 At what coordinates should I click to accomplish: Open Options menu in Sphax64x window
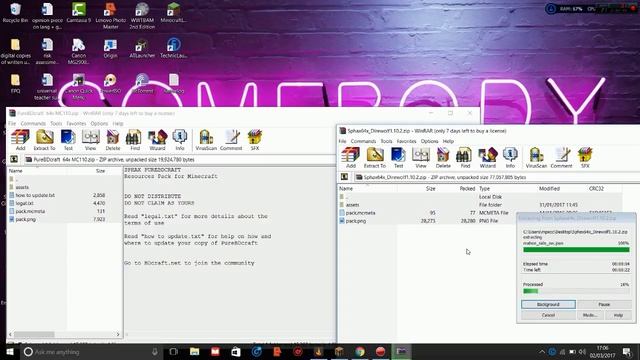[x=430, y=141]
